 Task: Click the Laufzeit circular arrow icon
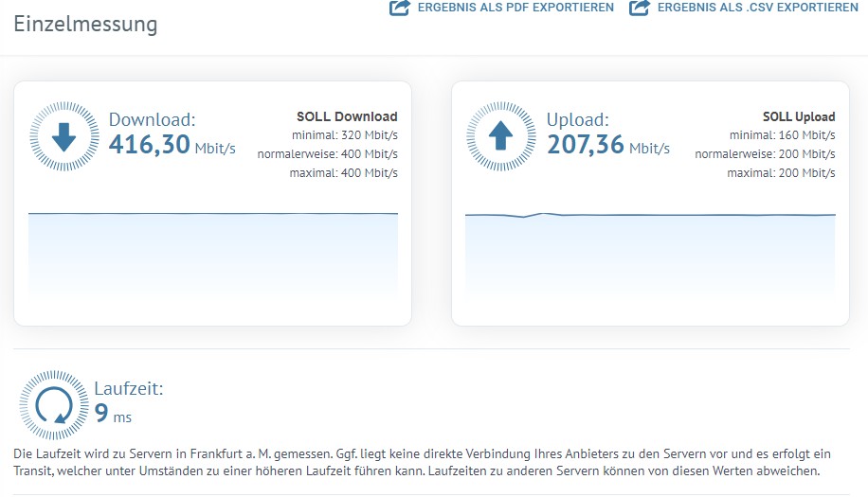pos(53,405)
